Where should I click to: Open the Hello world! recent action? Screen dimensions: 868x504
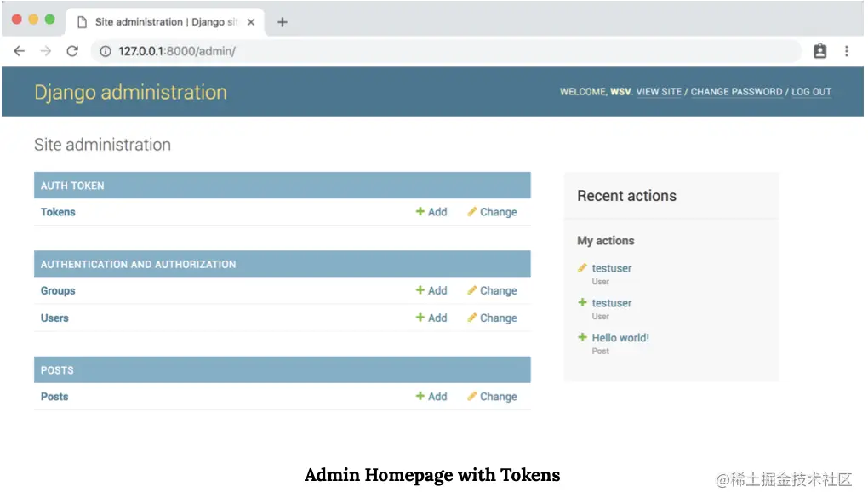(x=620, y=338)
